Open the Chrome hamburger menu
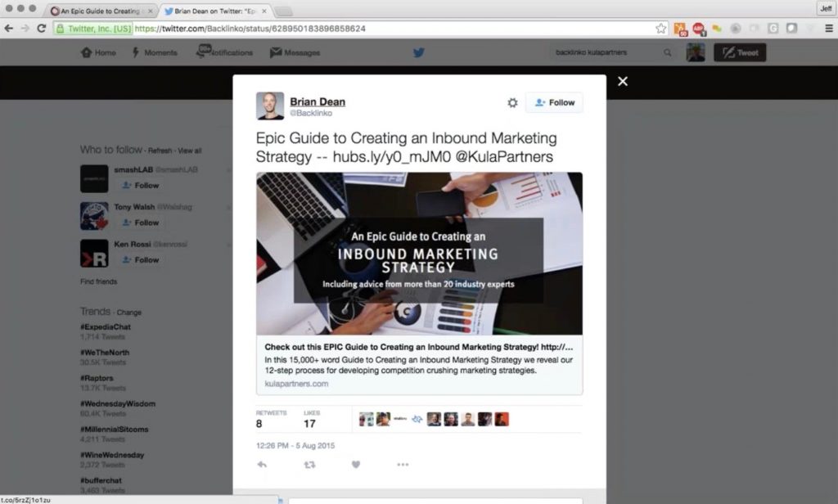The height and width of the screenshot is (504, 838). 829,29
